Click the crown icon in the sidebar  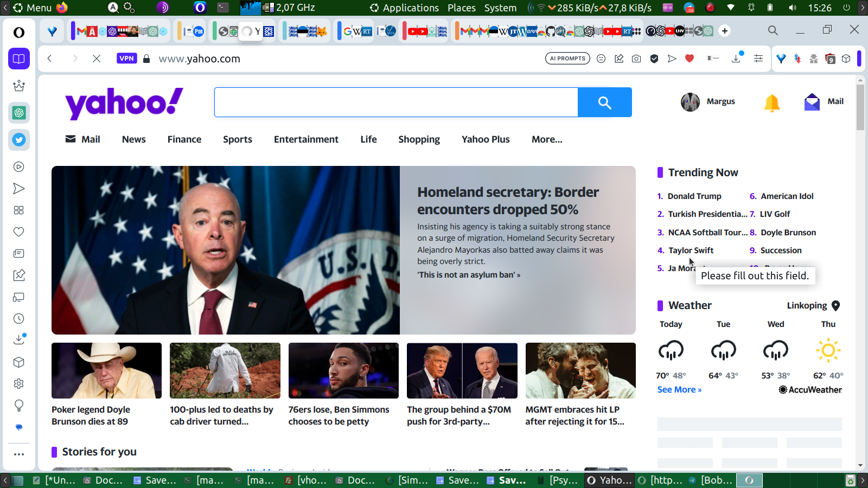tap(19, 86)
